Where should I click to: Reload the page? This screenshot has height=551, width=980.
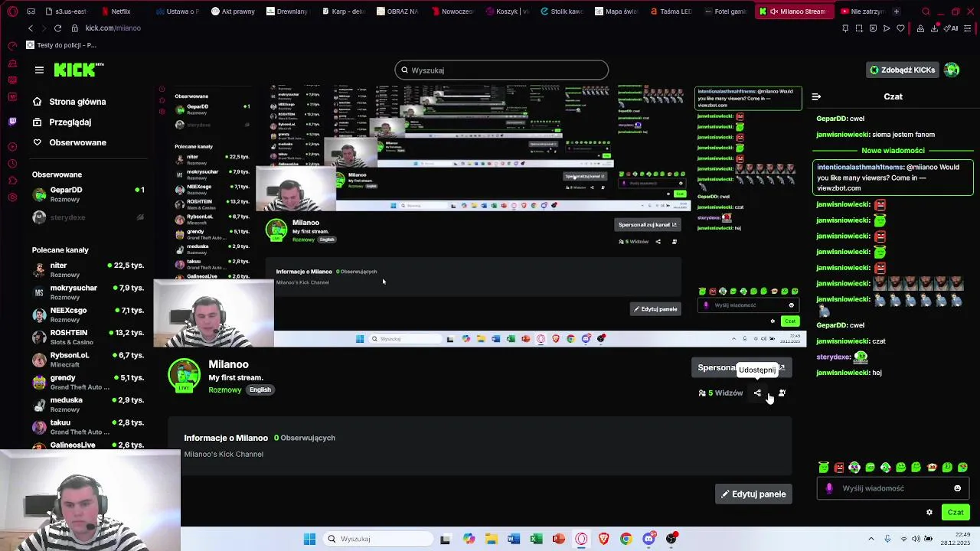coord(57,28)
